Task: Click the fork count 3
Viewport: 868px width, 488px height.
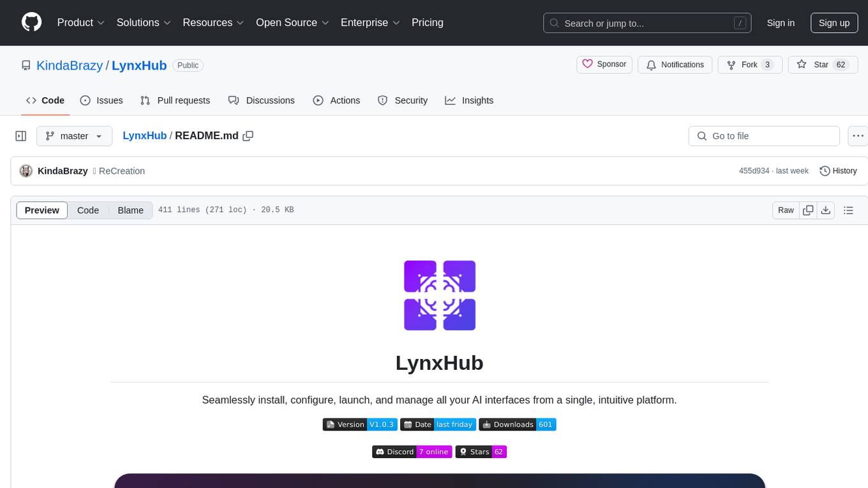Action: (x=767, y=65)
